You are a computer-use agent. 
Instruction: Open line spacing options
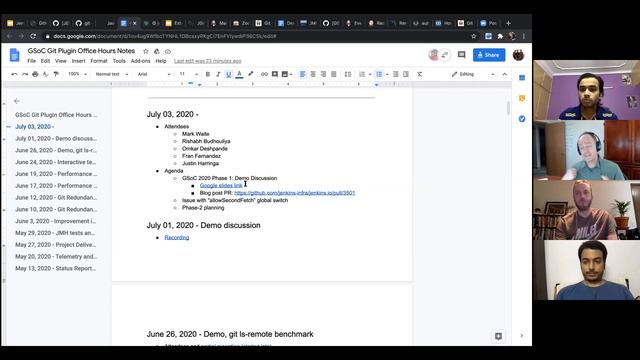coord(348,74)
